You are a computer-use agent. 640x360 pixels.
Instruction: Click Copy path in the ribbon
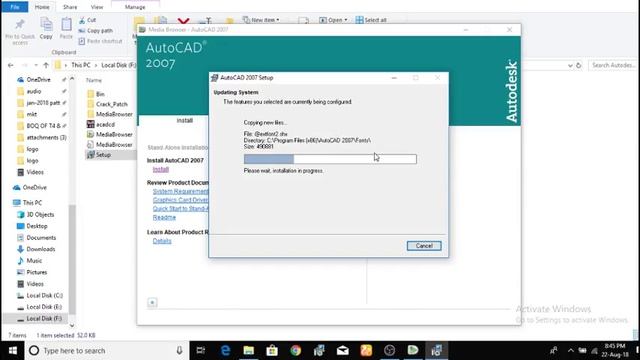(x=95, y=31)
